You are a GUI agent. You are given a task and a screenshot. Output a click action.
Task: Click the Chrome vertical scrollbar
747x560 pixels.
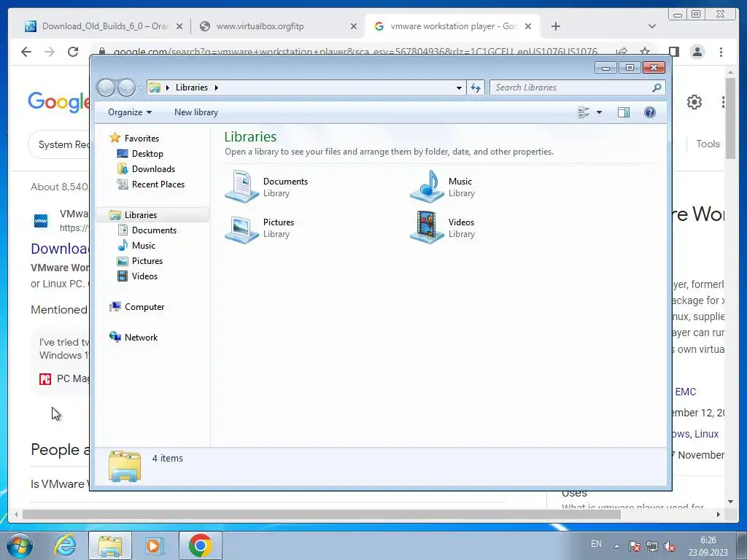click(730, 119)
